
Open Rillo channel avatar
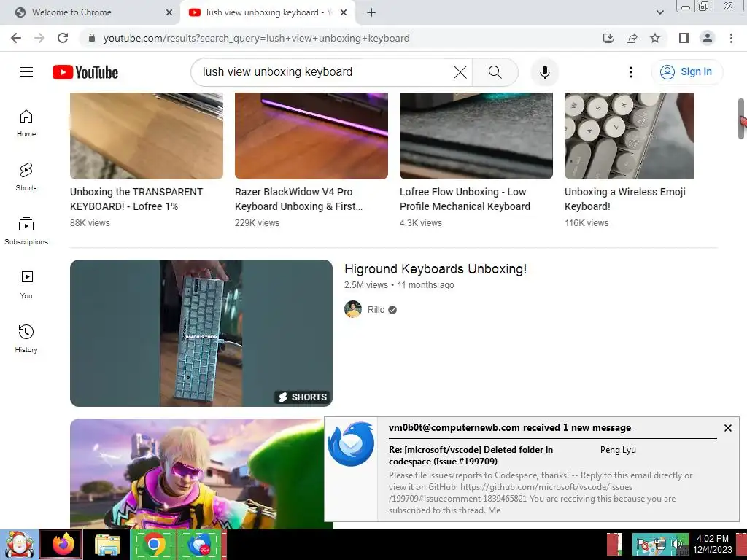353,309
